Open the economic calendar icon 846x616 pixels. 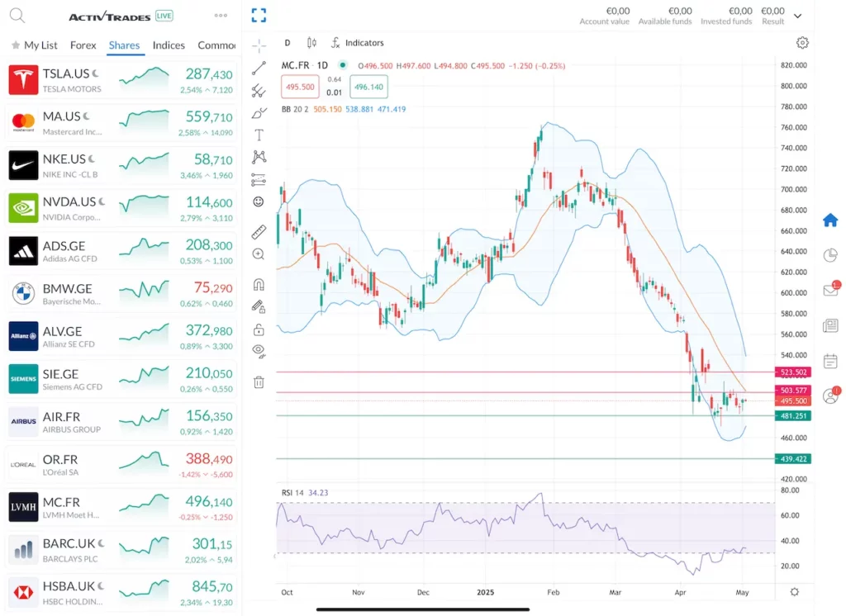(x=830, y=361)
